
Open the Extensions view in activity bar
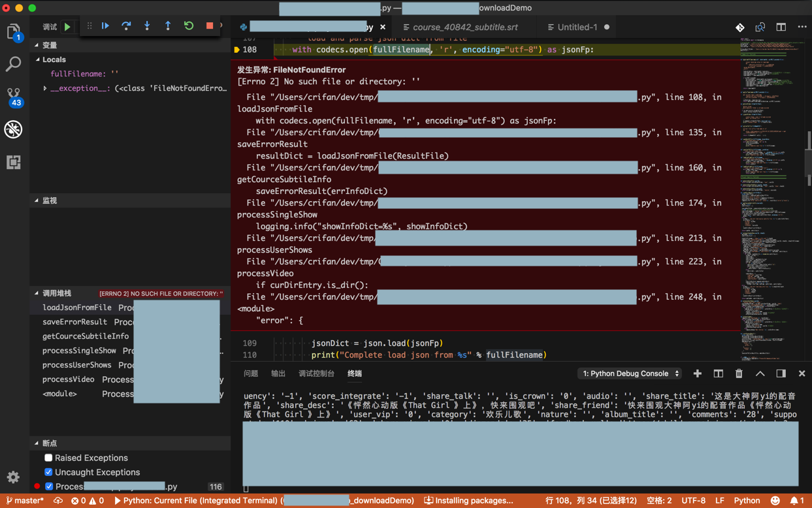(13, 162)
